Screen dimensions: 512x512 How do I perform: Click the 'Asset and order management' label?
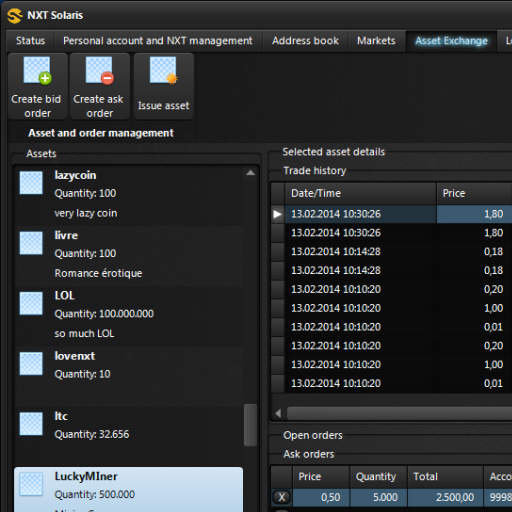[101, 133]
